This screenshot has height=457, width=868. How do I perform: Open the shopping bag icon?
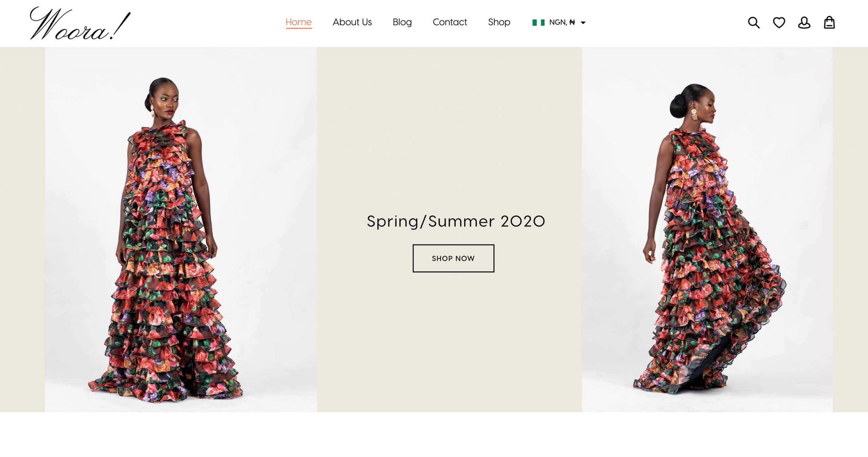[829, 23]
